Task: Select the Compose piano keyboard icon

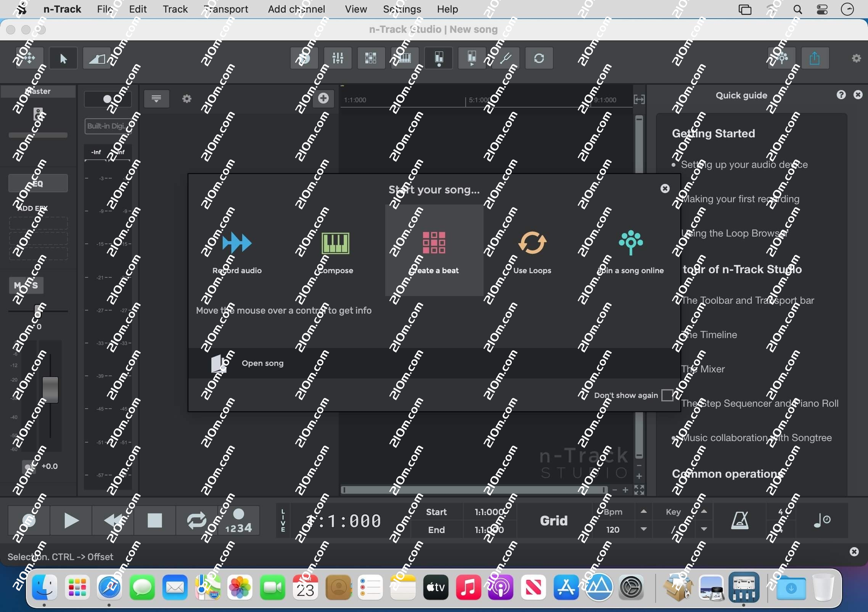Action: (335, 243)
